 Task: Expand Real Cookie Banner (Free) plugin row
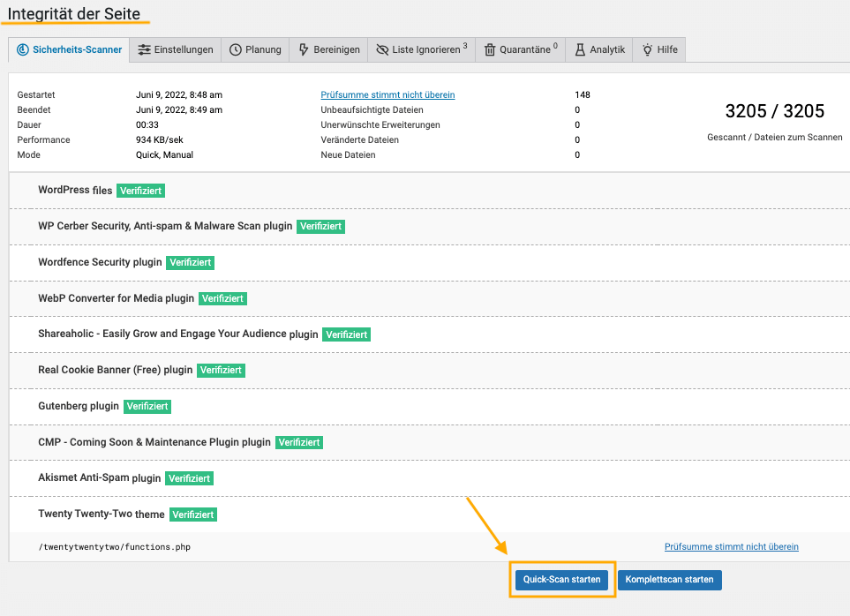[x=429, y=371]
